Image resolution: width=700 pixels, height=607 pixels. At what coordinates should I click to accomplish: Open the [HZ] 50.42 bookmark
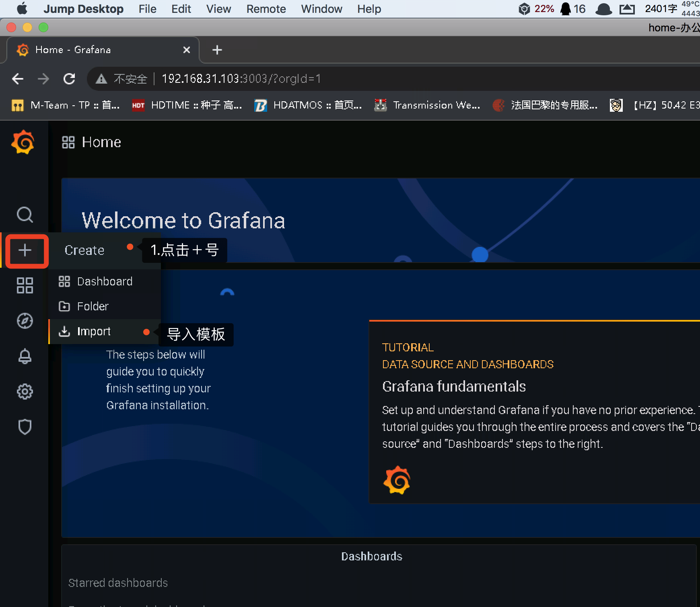(655, 105)
